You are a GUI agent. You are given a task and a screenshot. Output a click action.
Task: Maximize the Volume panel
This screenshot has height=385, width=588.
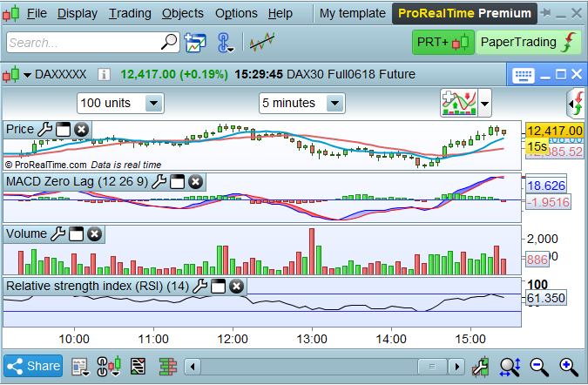point(76,234)
